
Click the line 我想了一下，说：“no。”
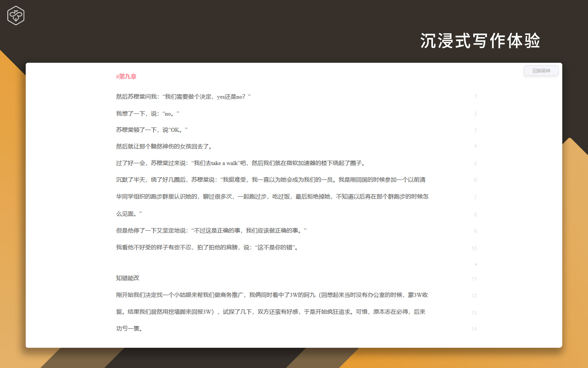click(x=147, y=114)
